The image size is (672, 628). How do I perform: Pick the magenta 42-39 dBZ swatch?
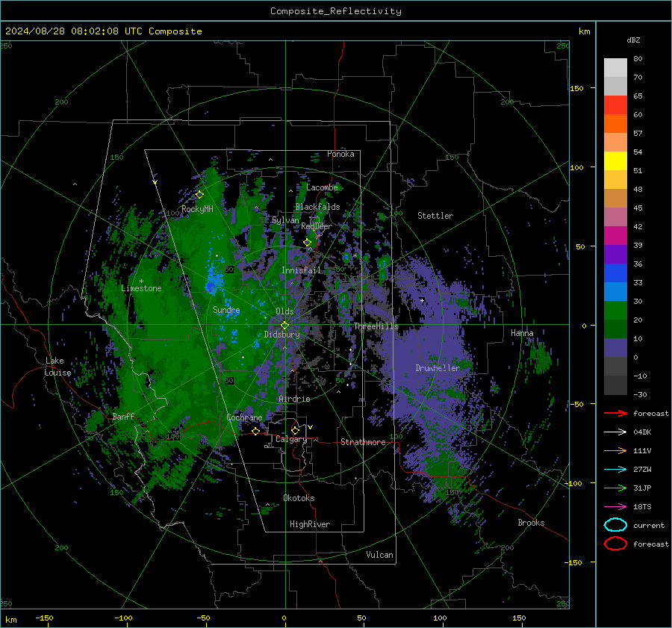coord(615,236)
